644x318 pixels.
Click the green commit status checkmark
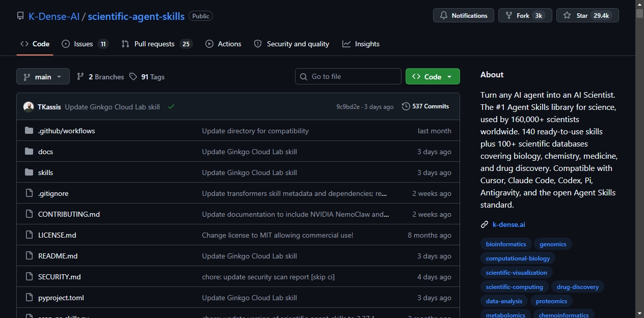tap(171, 107)
